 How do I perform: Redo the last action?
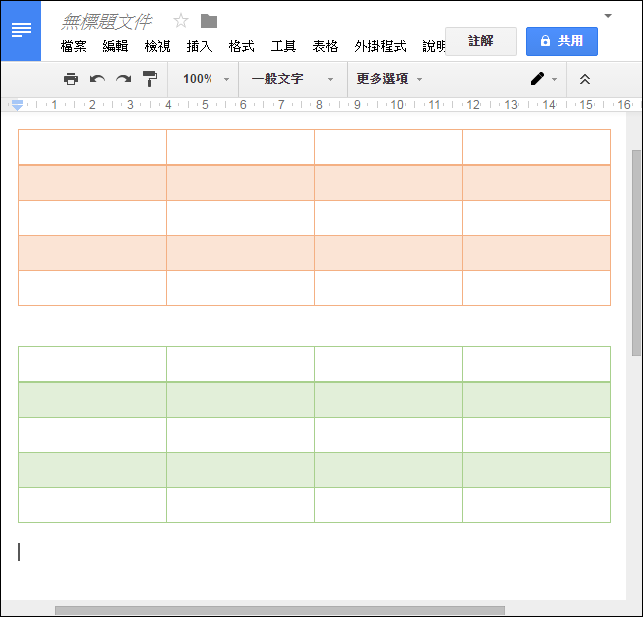pyautogui.click(x=123, y=79)
